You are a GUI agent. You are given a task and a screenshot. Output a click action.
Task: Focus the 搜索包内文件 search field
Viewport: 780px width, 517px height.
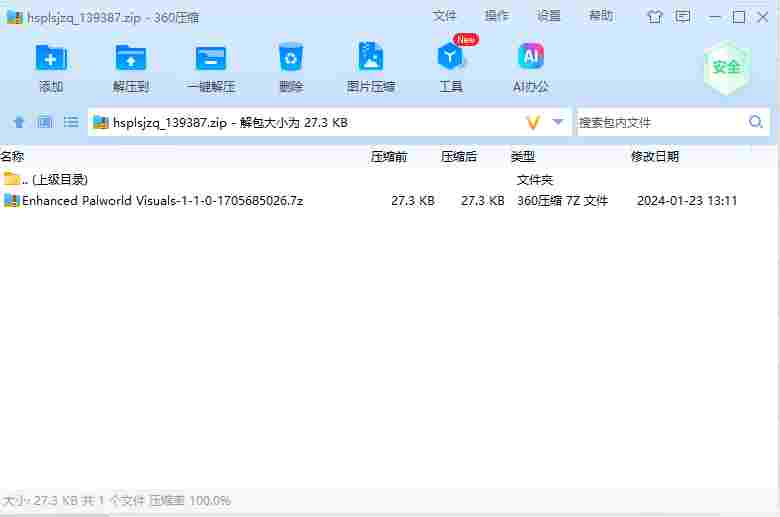661,122
